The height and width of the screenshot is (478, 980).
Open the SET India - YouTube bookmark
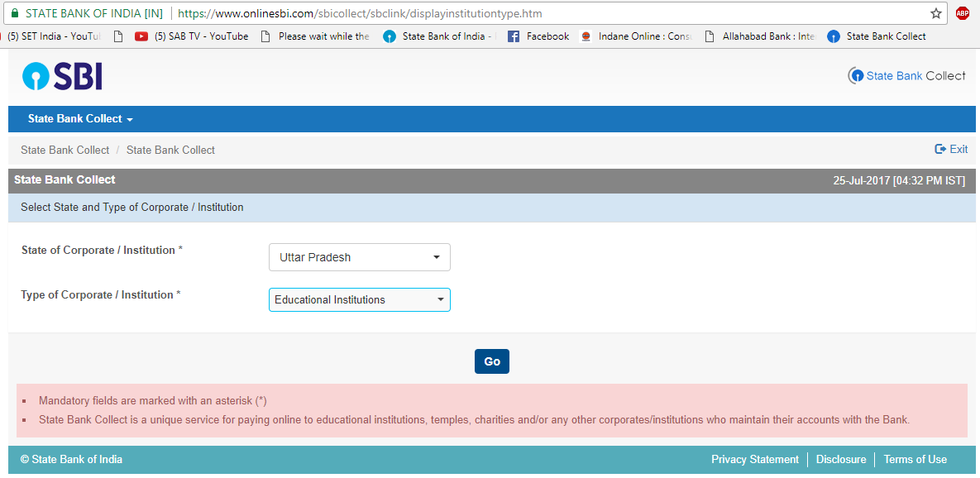coord(51,36)
